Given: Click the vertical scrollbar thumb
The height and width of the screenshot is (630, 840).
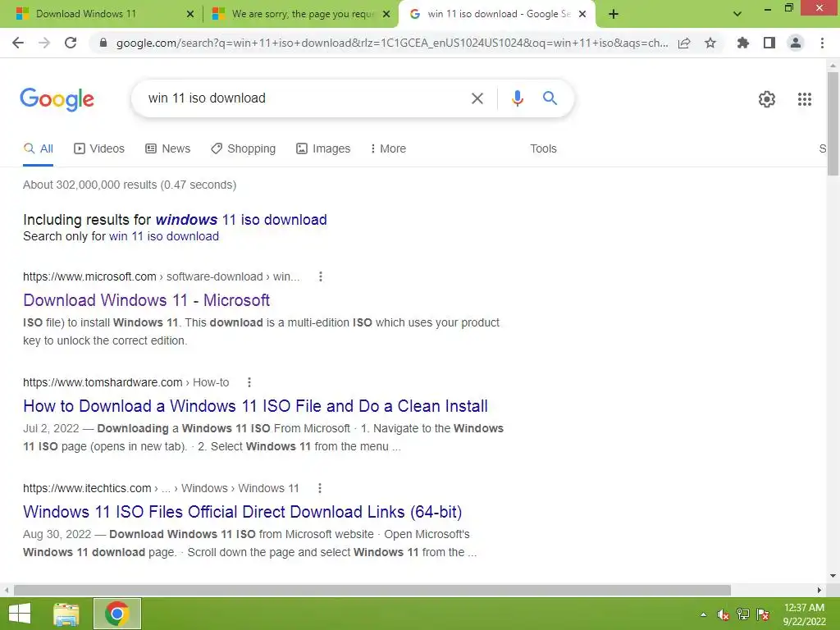Looking at the screenshot, I should pyautogui.click(x=833, y=123).
